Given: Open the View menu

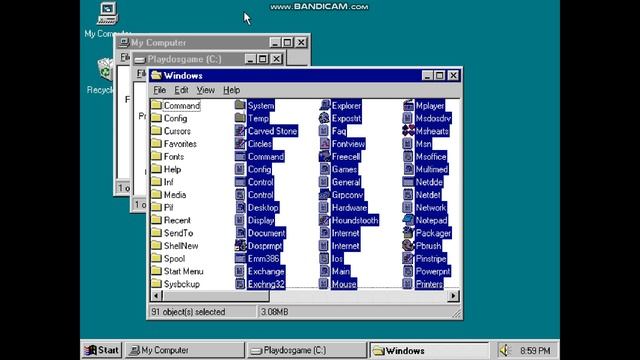Looking at the screenshot, I should 205,90.
